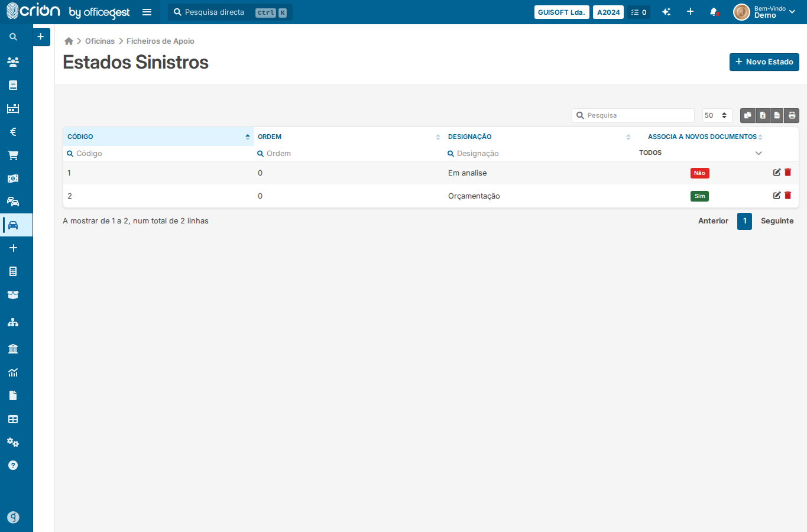Focus the Pesquisa table search field
This screenshot has height=532, width=807.
coord(633,115)
